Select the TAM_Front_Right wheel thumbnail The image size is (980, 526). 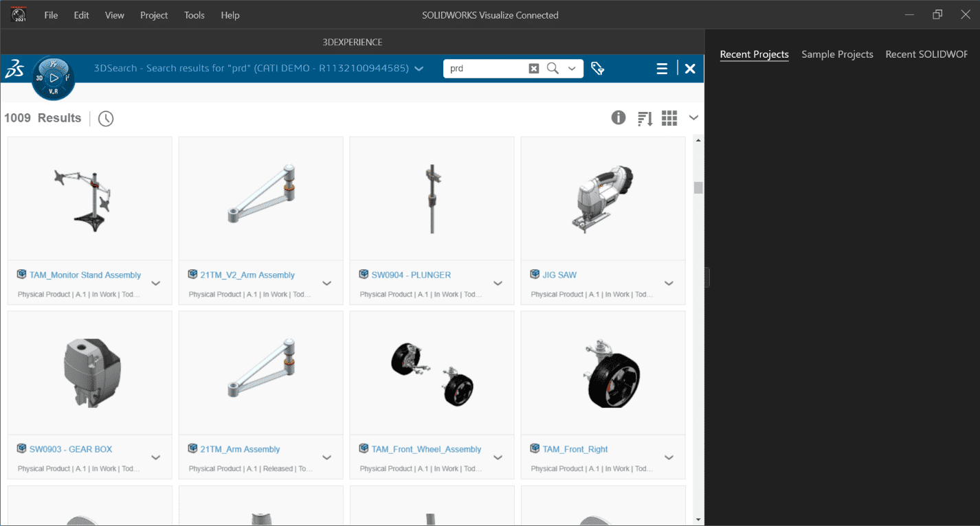click(x=610, y=373)
